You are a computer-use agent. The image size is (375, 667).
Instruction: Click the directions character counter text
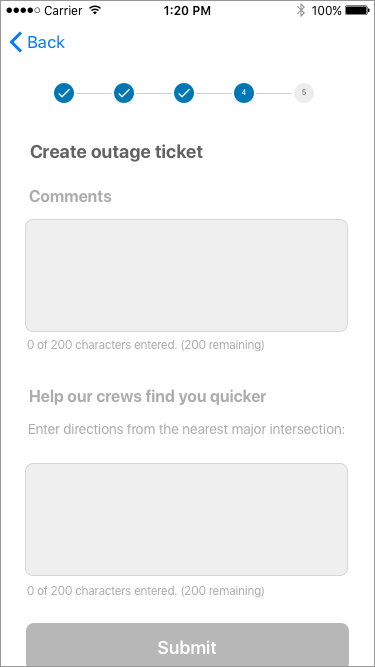(x=146, y=590)
